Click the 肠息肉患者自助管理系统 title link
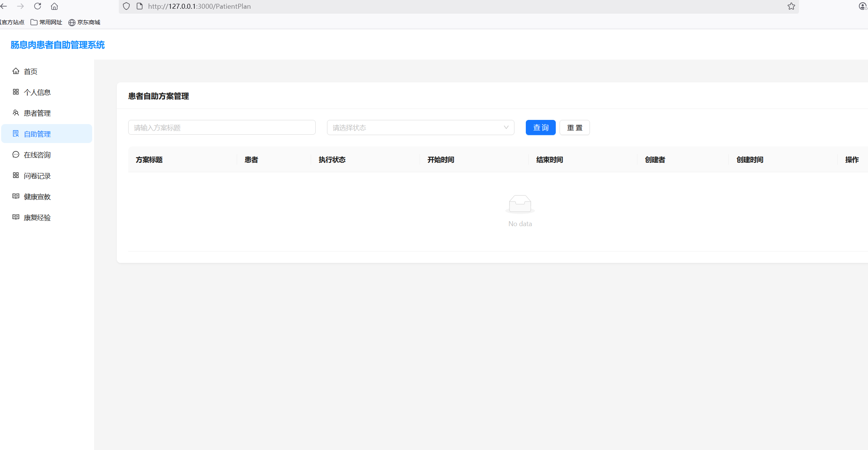 pyautogui.click(x=58, y=45)
